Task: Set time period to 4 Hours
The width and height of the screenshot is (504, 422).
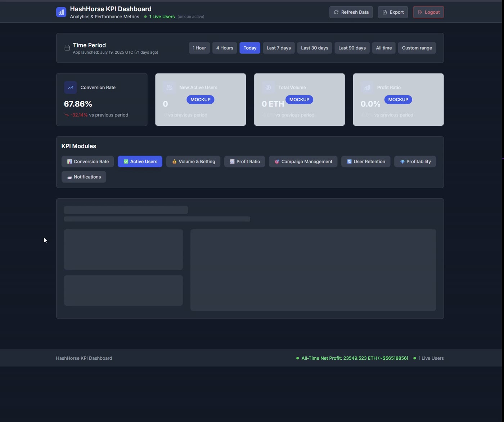Action: coord(225,48)
